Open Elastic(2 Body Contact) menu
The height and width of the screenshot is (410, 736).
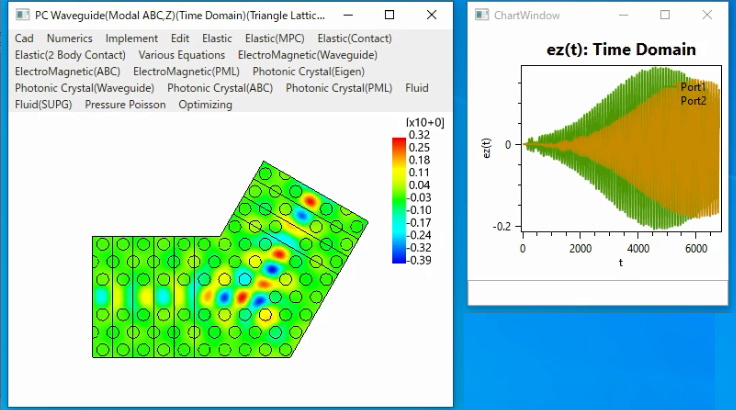70,55
